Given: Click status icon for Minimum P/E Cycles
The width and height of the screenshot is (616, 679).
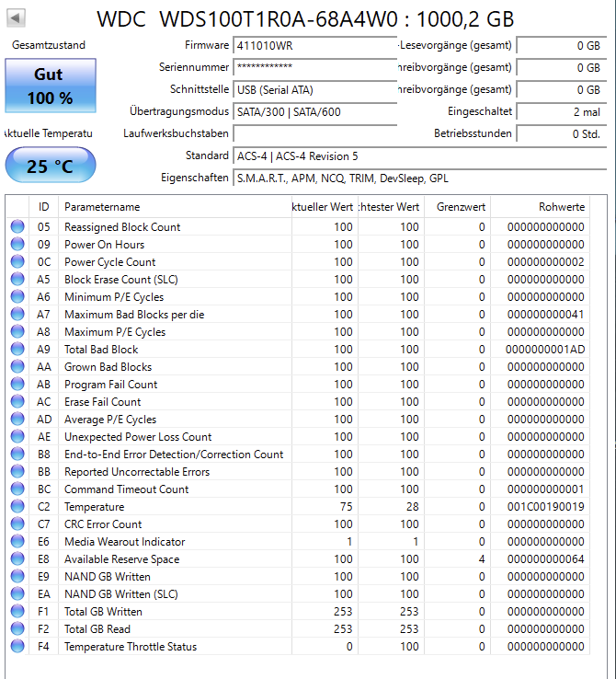Looking at the screenshot, I should pos(17,296).
